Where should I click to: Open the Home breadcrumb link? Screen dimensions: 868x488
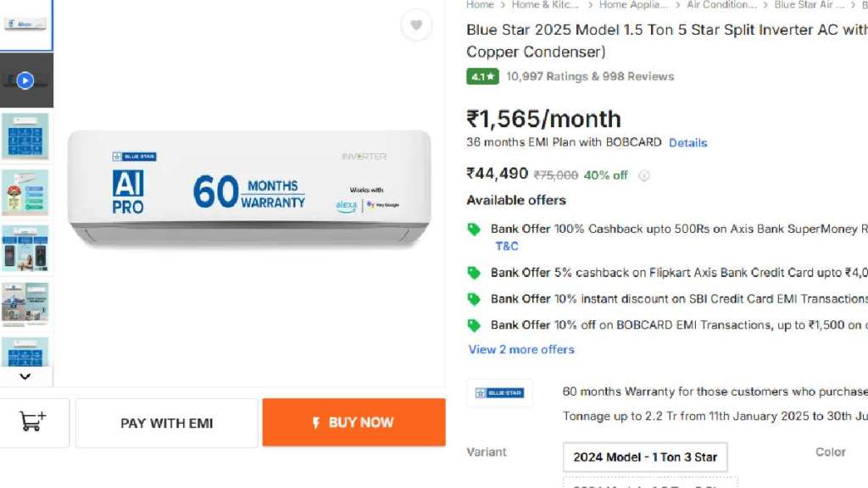[x=480, y=5]
